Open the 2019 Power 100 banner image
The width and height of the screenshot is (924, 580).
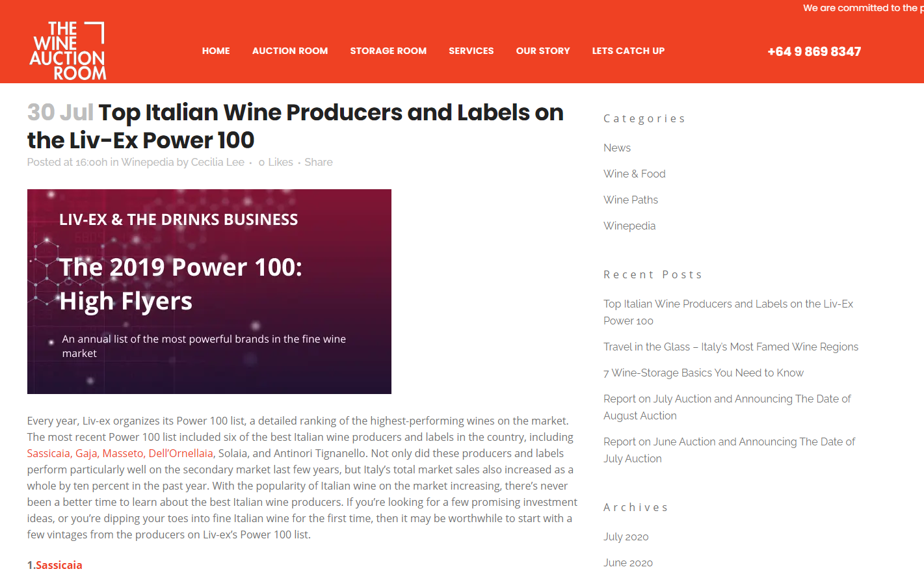pyautogui.click(x=209, y=291)
